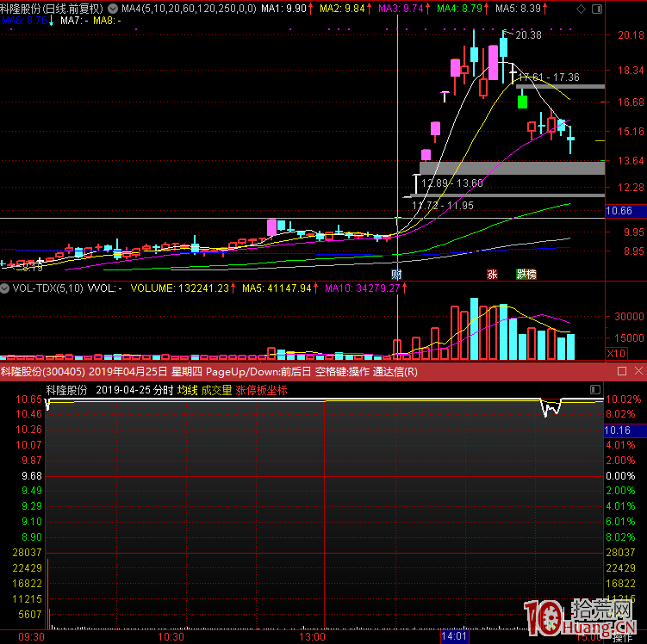Select the 成交量 label in the 分时 header

(216, 390)
